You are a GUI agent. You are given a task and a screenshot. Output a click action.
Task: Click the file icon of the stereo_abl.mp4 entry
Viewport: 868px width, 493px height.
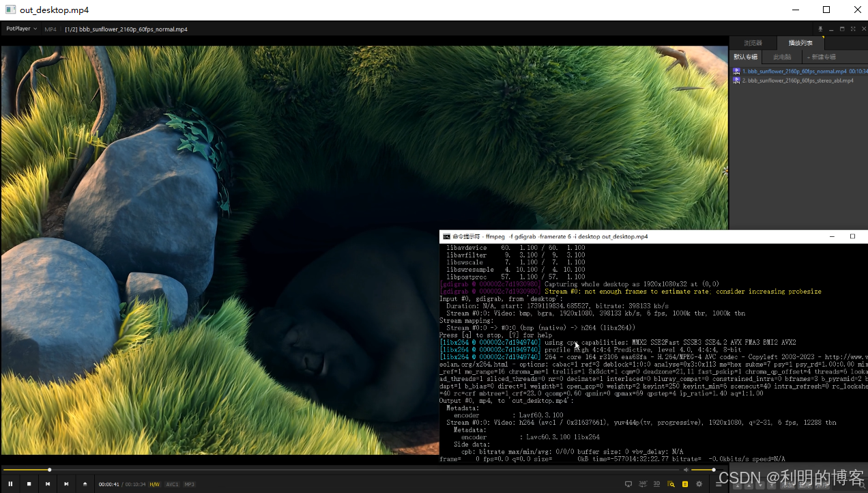[x=736, y=81]
